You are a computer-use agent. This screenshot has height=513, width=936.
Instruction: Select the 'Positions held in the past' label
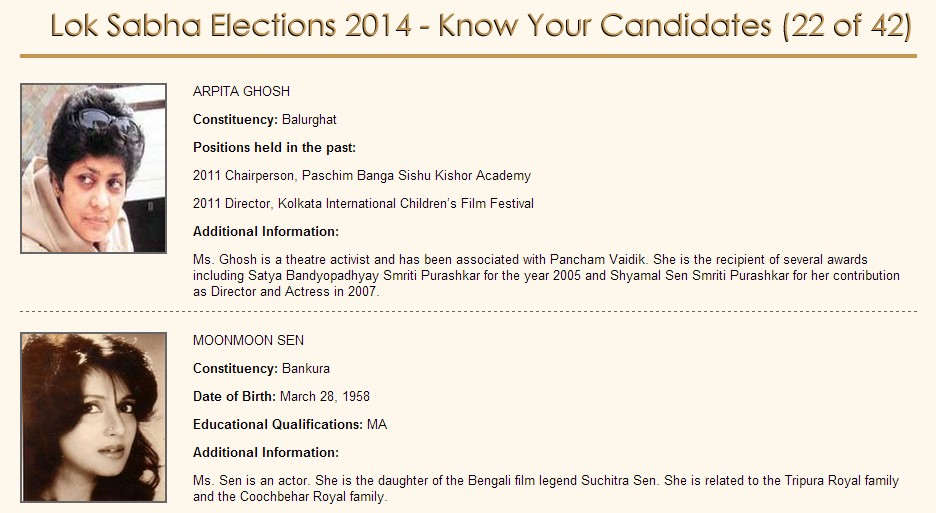[274, 148]
